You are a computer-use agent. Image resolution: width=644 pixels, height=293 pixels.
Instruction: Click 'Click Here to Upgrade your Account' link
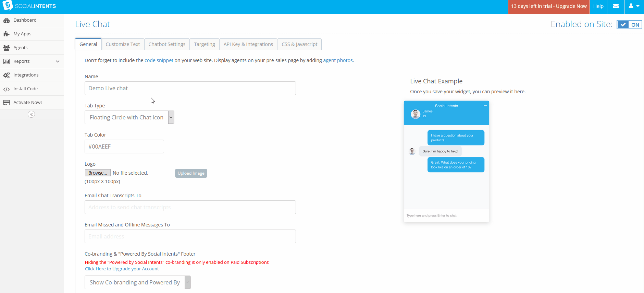tap(122, 269)
